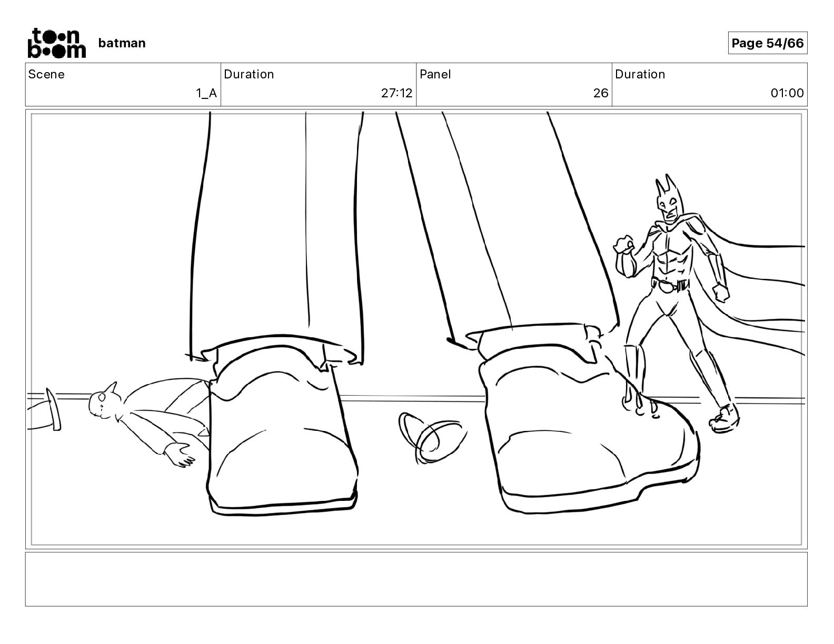Click the Toon Boom logo
Screen dimensions: 834x644
click(56, 43)
